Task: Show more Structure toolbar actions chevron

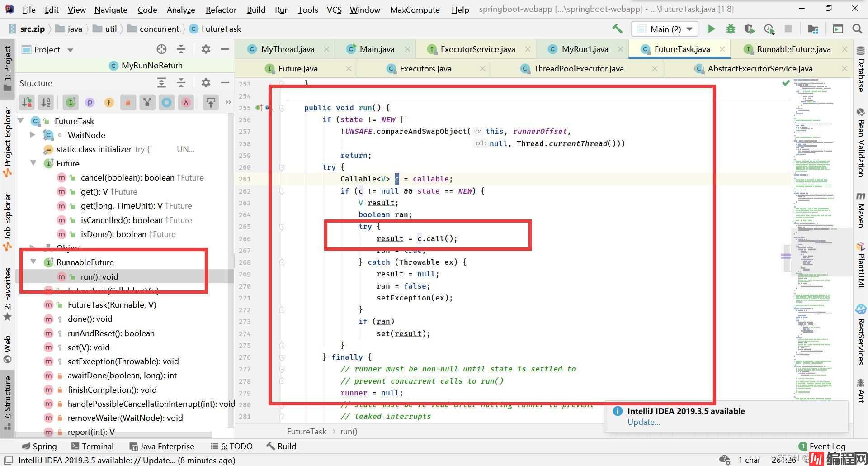Action: (228, 102)
